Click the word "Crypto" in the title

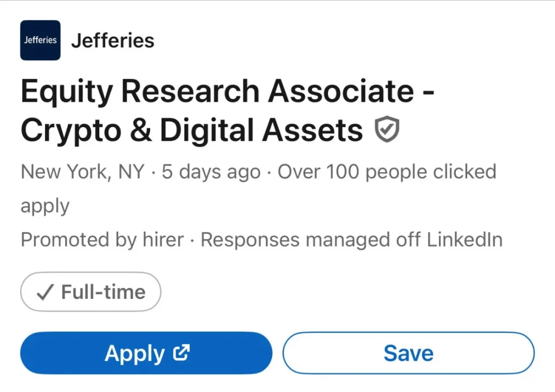click(x=73, y=130)
